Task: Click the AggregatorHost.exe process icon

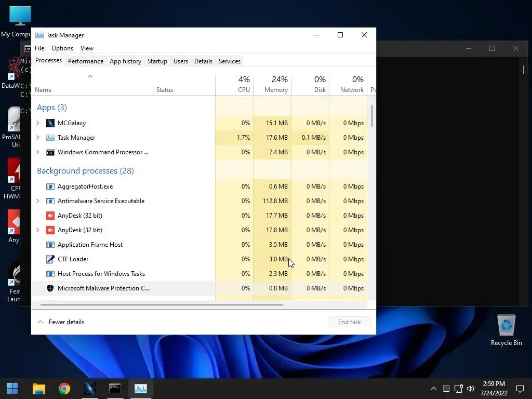Action: [x=50, y=187]
